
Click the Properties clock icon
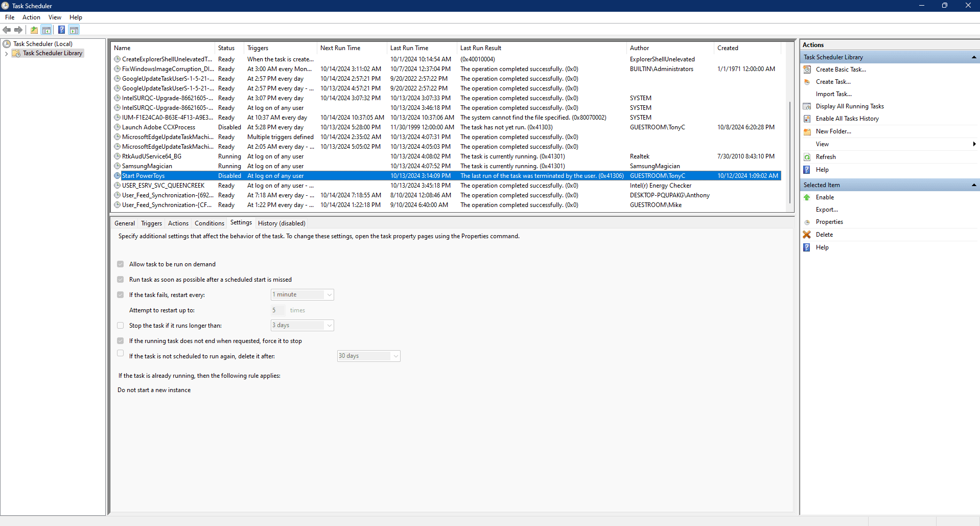(x=807, y=222)
